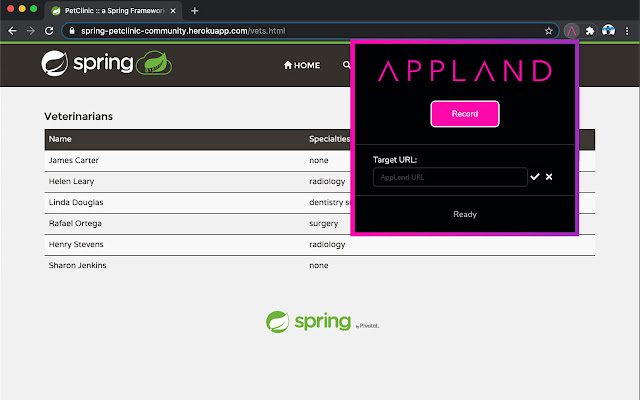Viewport: 640px width, 400px height.
Task: Click surgery specialty for Rafael Ortega
Action: (324, 224)
